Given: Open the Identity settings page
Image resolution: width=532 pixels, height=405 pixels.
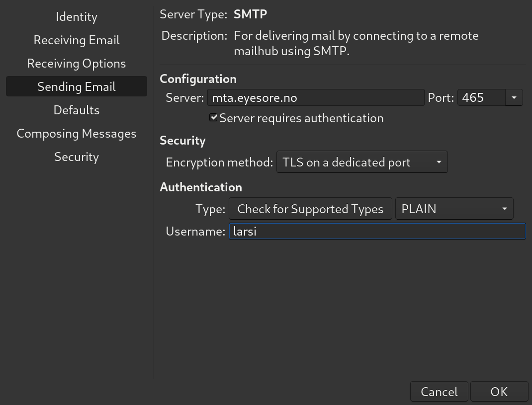Looking at the screenshot, I should click(77, 16).
